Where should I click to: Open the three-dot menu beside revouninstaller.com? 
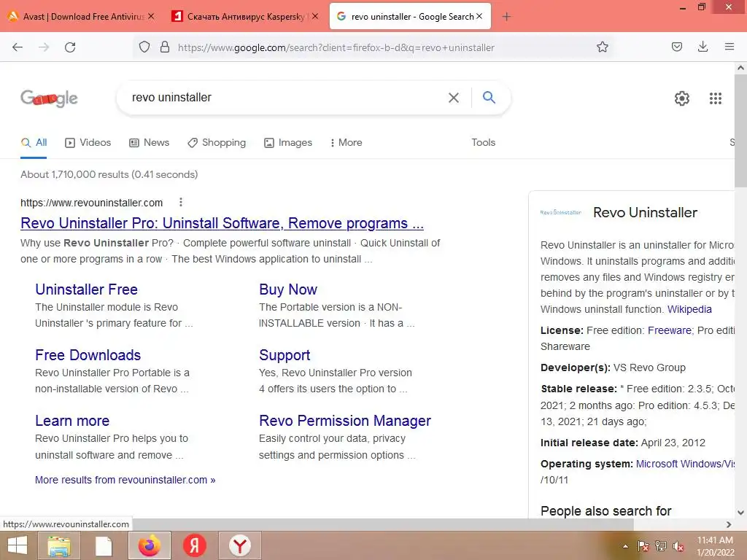tap(181, 203)
